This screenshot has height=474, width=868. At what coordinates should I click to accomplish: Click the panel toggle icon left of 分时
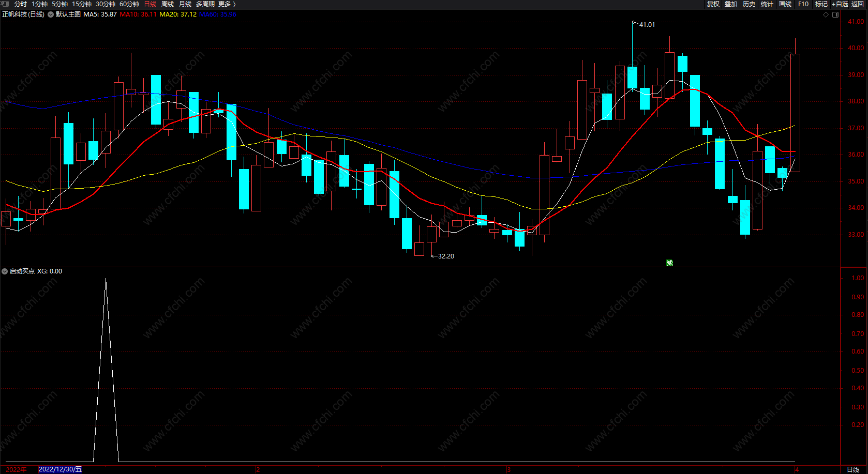tap(5, 4)
